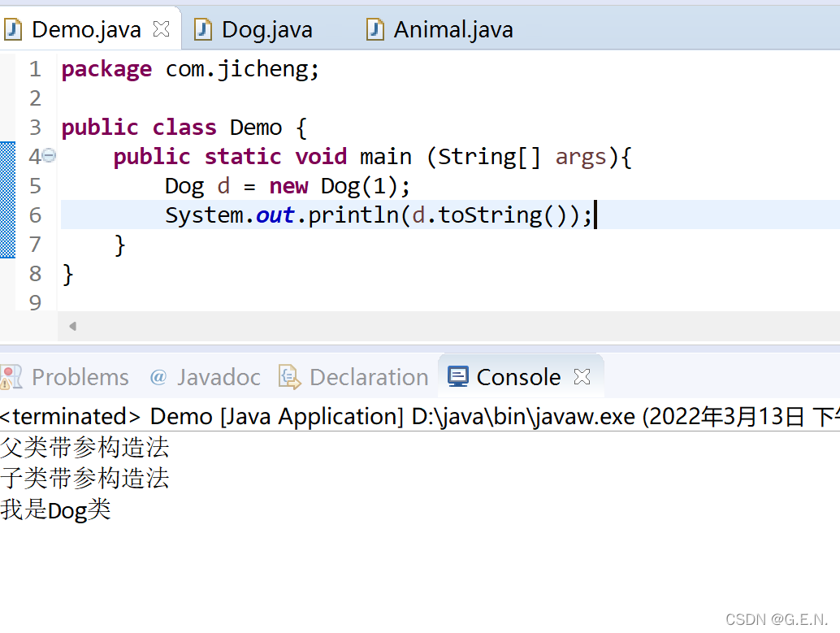Viewport: 840px width, 633px height.
Task: Click the Javadoc @ icon
Action: (x=158, y=377)
